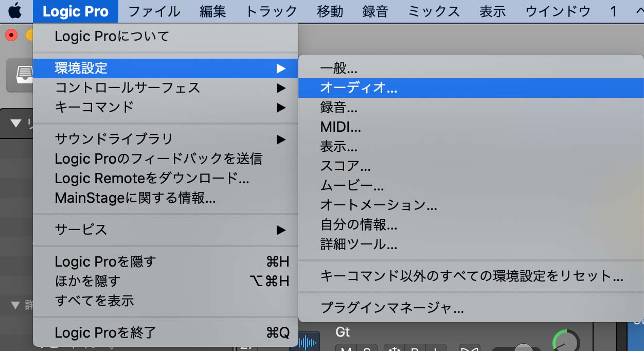Viewport: 644px width, 351px height.
Task: Select the Gt track name
Action: click(x=343, y=332)
